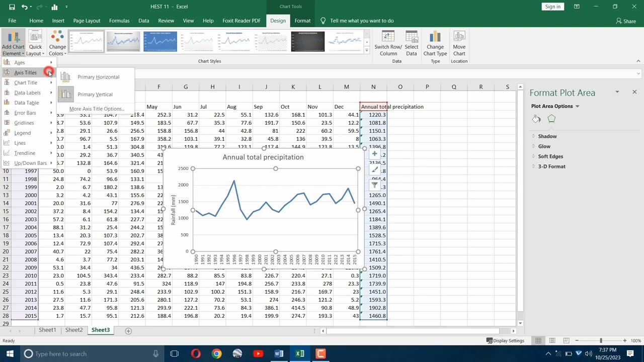
Task: Collapse the ribbon with the chevron
Action: [x=638, y=61]
